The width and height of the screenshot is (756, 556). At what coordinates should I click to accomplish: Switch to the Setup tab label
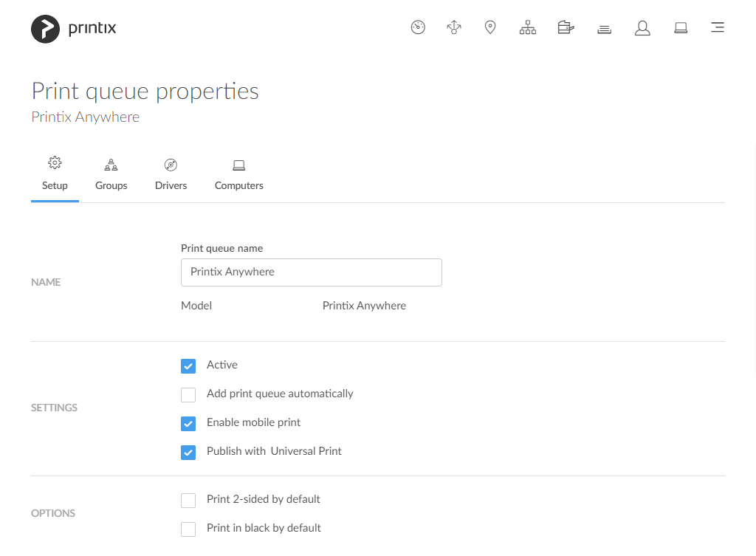[55, 185]
